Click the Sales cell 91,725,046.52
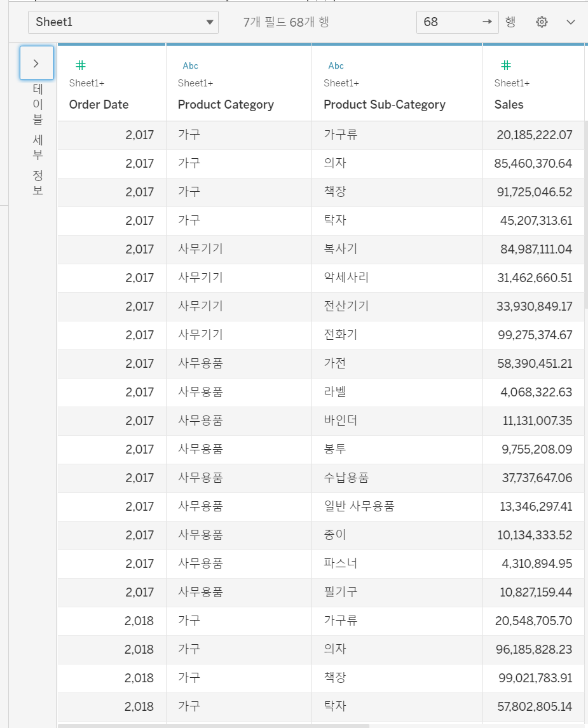588x728 pixels. (x=534, y=192)
